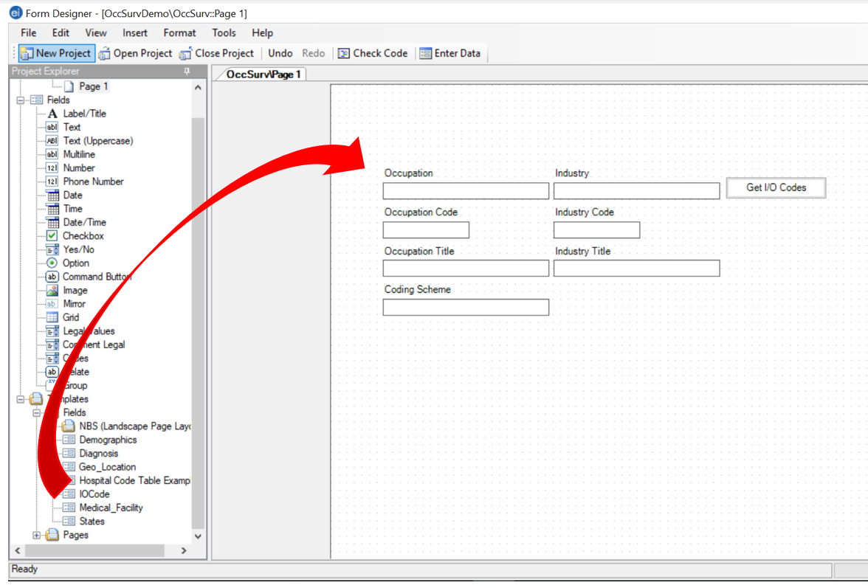Screen dimensions: 868x588
Task: Click Project Explorer scroll up arrow
Action: point(198,87)
